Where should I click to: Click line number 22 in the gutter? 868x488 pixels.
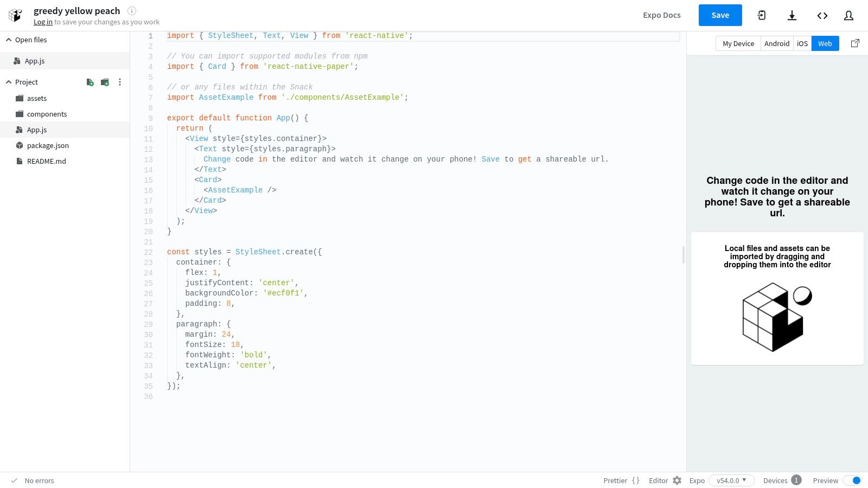pos(148,252)
